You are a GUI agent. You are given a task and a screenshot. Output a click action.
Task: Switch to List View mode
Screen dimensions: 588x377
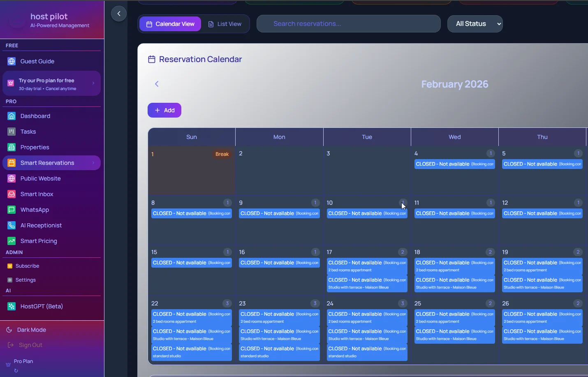click(225, 24)
